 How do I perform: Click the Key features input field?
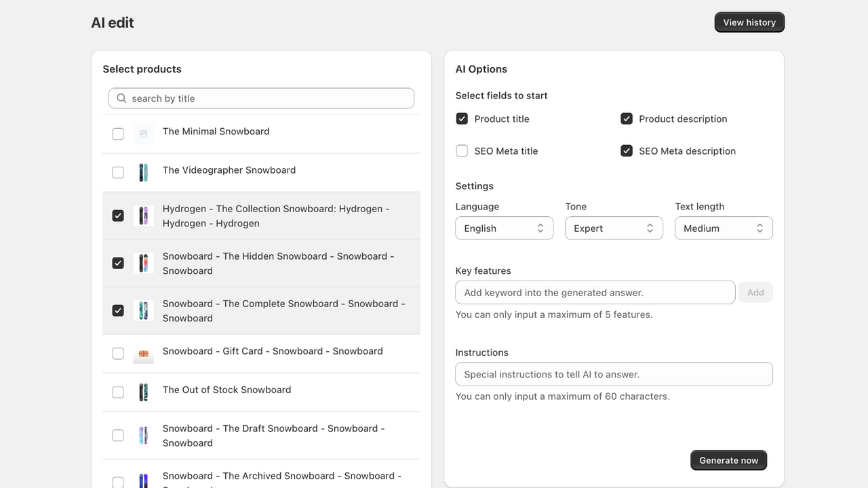pos(595,293)
